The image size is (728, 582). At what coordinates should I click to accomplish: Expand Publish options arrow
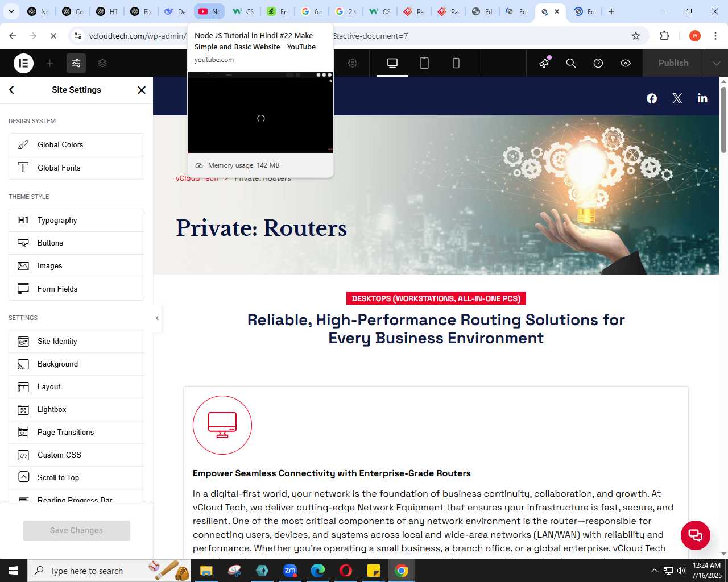pos(717,63)
